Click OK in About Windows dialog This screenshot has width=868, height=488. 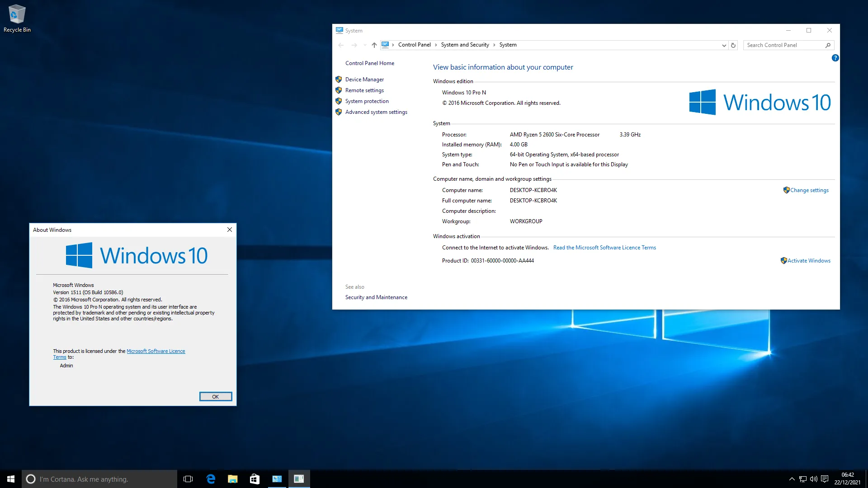[216, 397]
